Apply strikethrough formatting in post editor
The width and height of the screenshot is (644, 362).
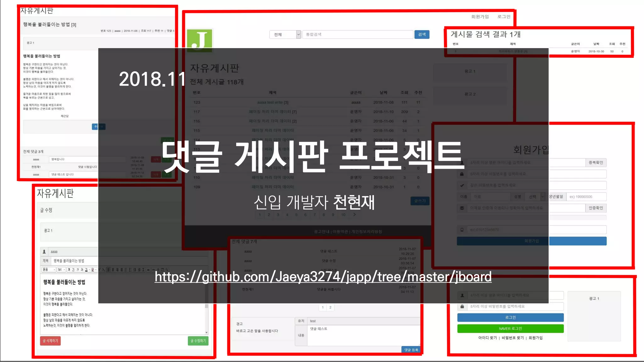click(x=82, y=270)
